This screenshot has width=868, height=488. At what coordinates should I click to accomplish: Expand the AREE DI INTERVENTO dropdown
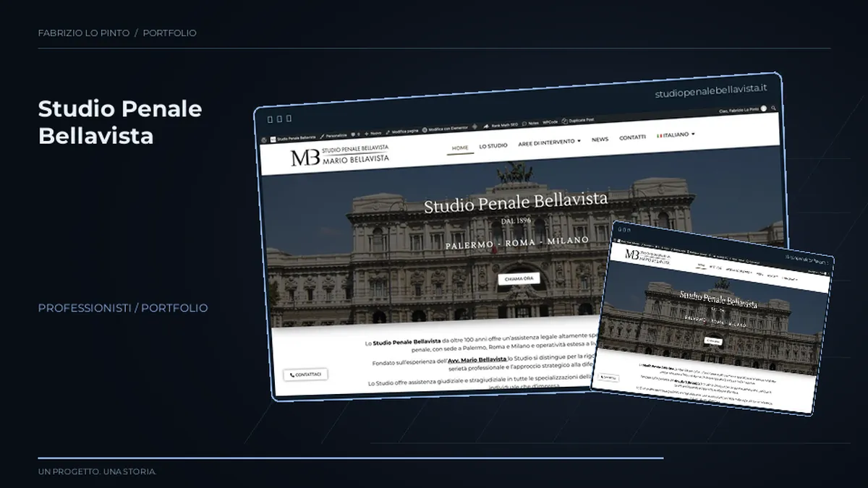(549, 142)
